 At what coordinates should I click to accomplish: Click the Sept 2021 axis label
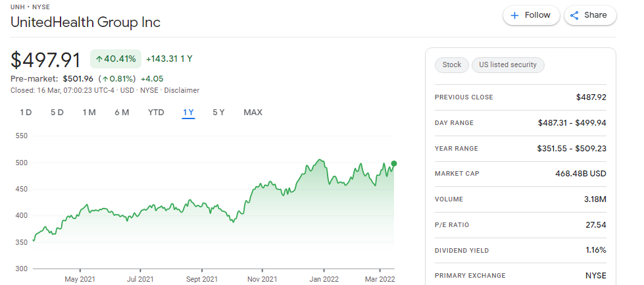click(x=202, y=279)
